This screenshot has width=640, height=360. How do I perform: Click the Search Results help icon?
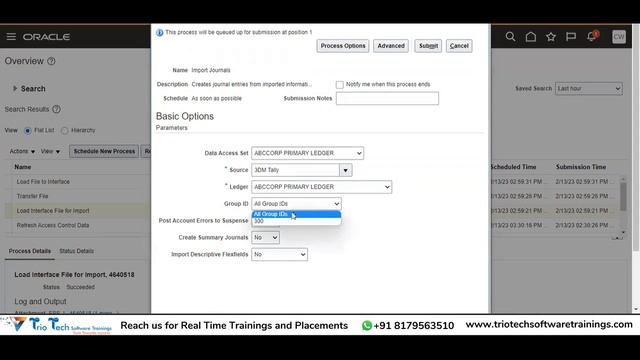point(57,109)
